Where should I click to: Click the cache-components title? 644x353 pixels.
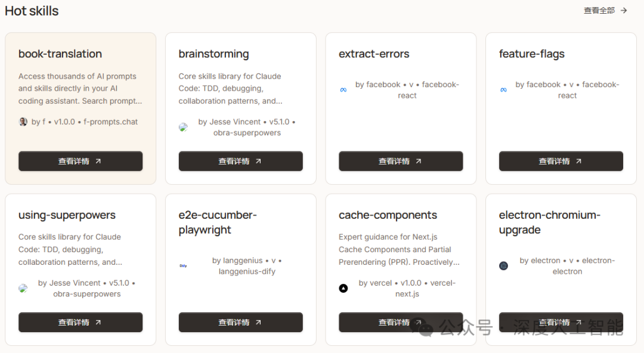[388, 215]
